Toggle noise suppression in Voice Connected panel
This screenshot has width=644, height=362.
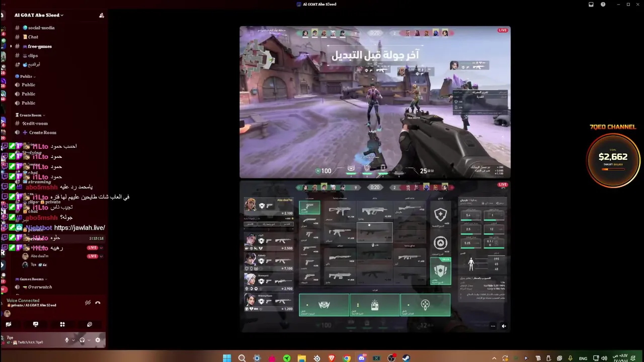[88, 303]
